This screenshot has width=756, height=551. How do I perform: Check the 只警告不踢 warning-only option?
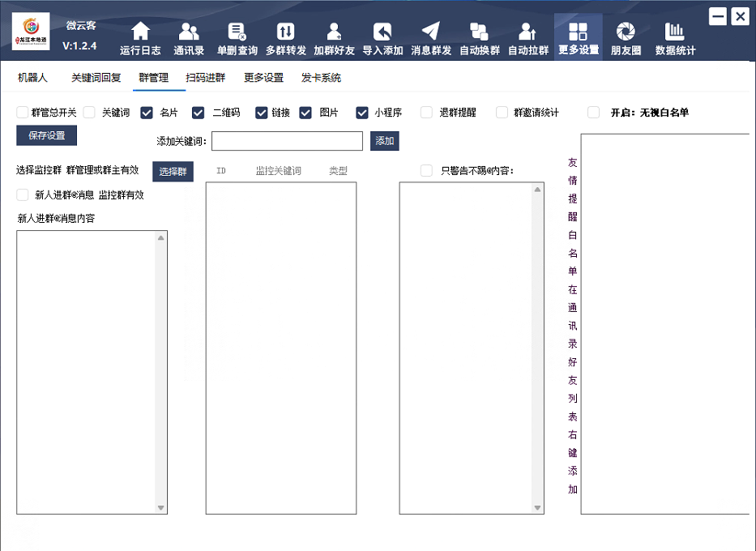(x=425, y=170)
